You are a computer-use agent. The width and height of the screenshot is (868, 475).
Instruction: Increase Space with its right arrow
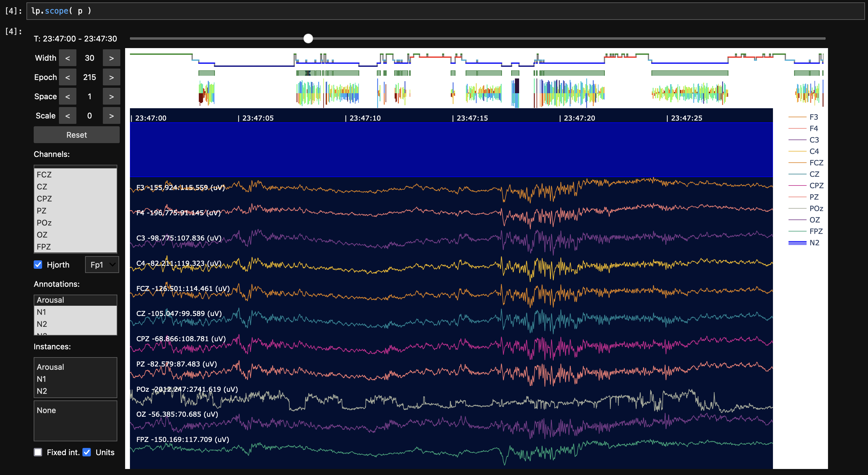pos(111,96)
